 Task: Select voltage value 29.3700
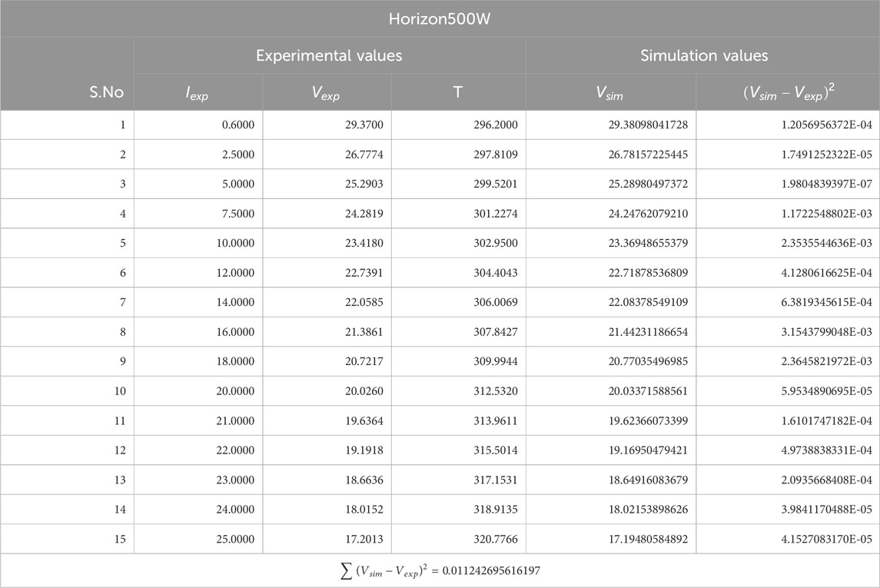364,125
